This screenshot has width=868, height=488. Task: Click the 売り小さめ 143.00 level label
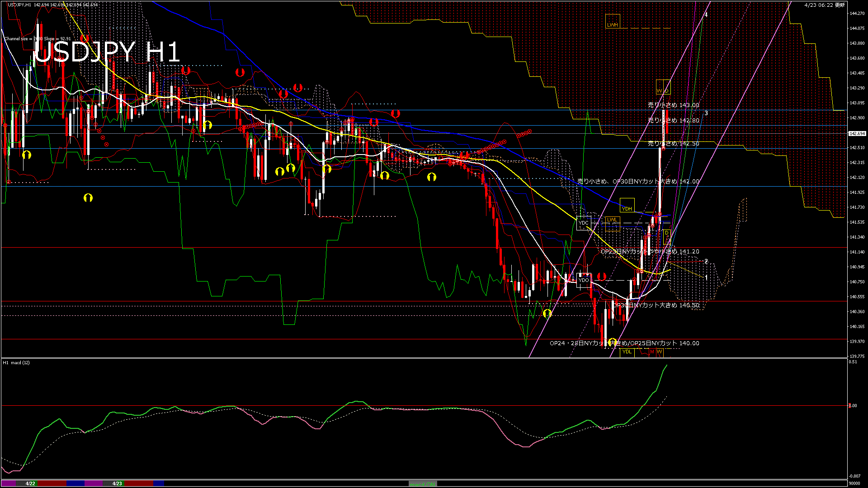pos(673,105)
